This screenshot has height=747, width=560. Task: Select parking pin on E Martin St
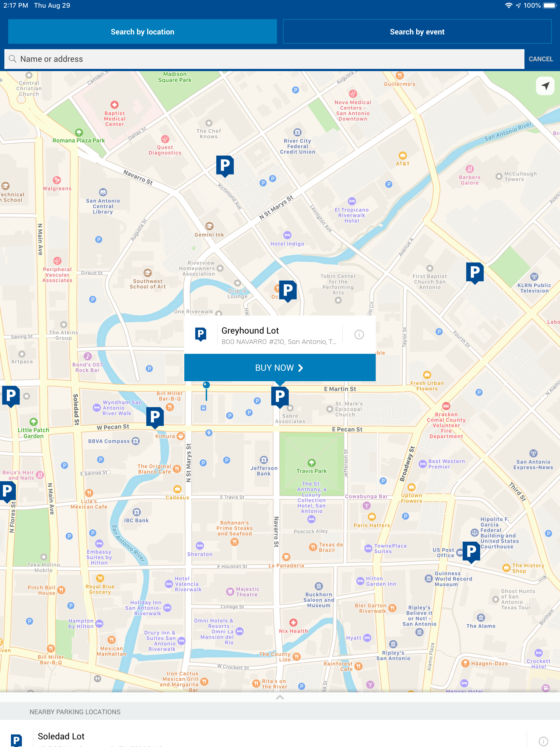280,396
